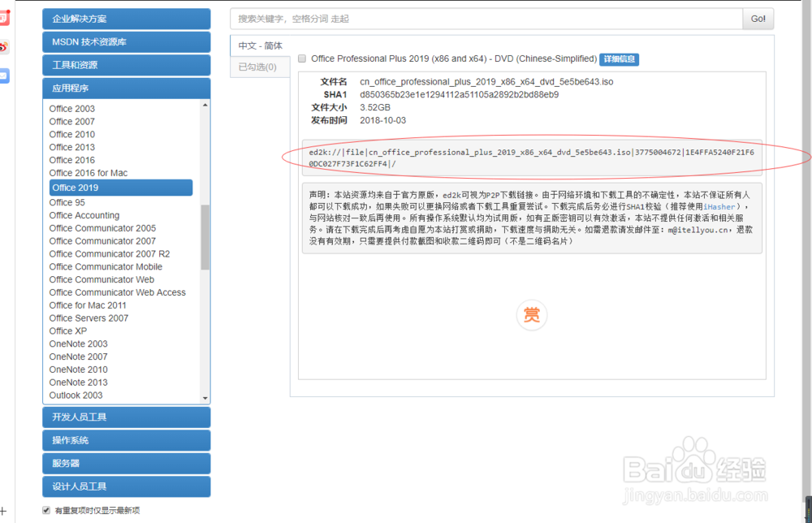Viewport: 812px width, 523px height.
Task: Click the ed2k download link text
Action: pyautogui.click(x=531, y=158)
